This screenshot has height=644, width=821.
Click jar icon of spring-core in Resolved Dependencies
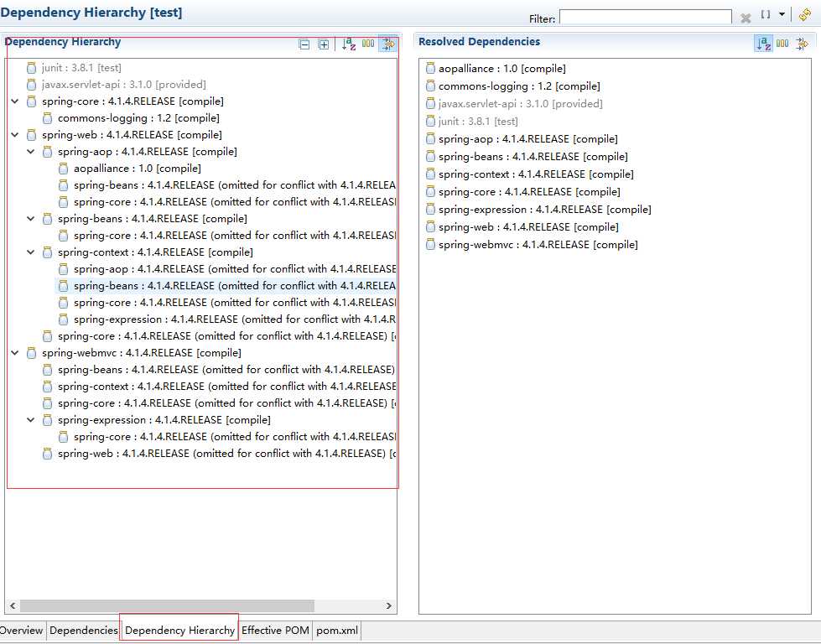click(x=430, y=192)
